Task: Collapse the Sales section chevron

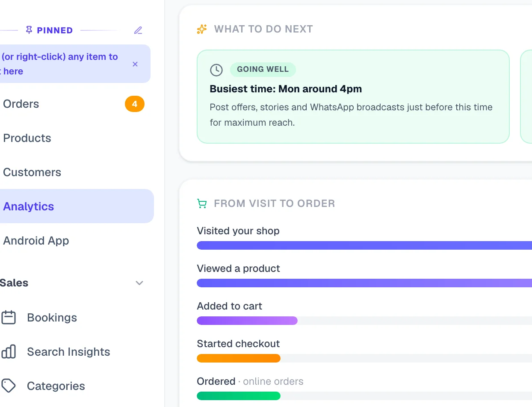Action: click(x=139, y=283)
